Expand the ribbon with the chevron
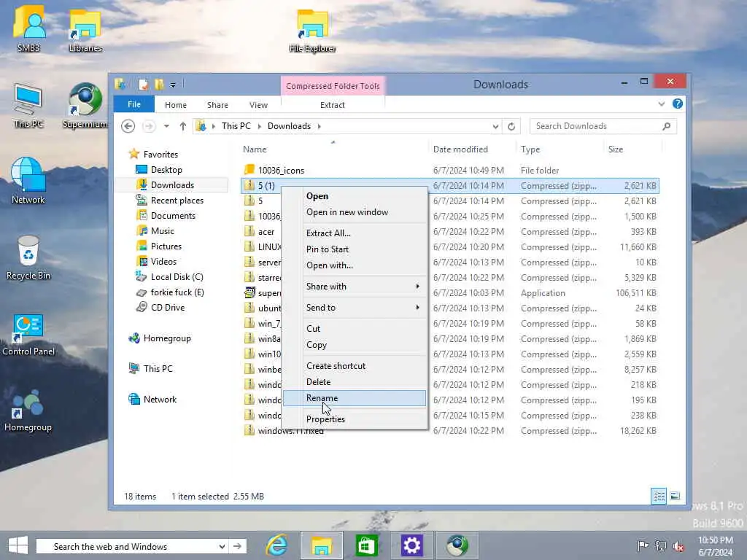Image resolution: width=747 pixels, height=560 pixels. click(x=661, y=104)
